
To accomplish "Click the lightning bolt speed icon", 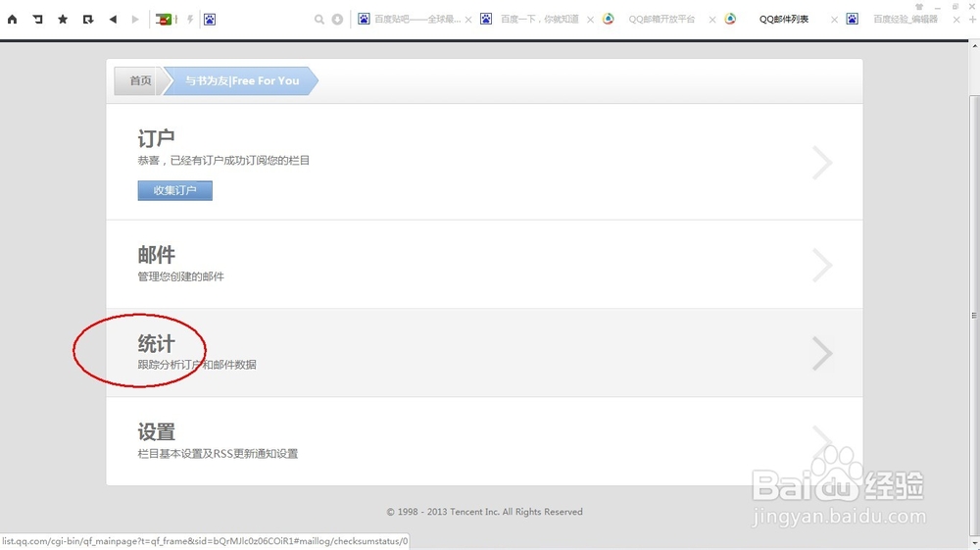I will (190, 19).
